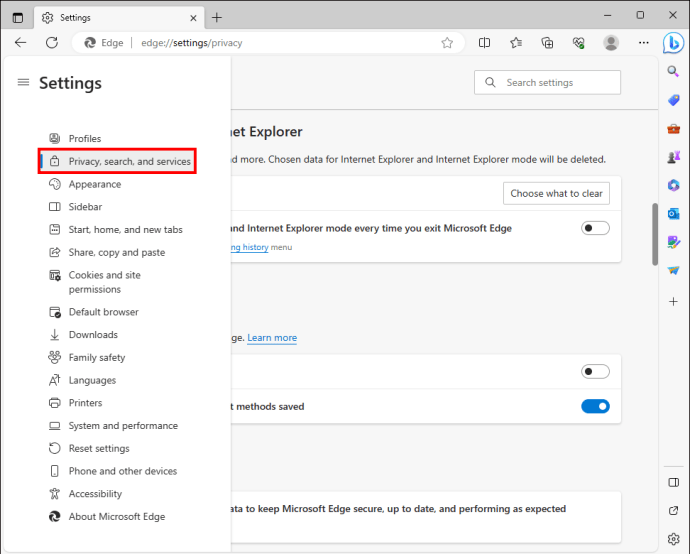Add a sidebar app with plus
The image size is (690, 554).
click(x=673, y=301)
